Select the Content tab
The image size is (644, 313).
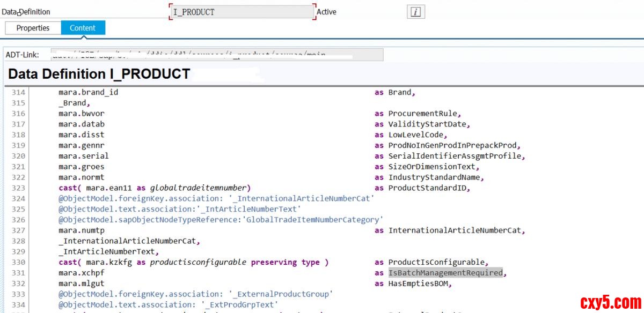tap(83, 28)
